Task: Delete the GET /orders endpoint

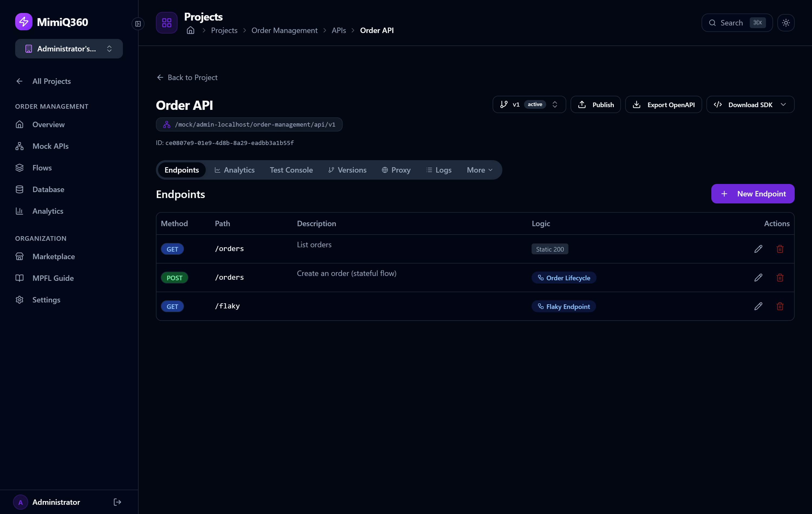Action: pos(780,249)
